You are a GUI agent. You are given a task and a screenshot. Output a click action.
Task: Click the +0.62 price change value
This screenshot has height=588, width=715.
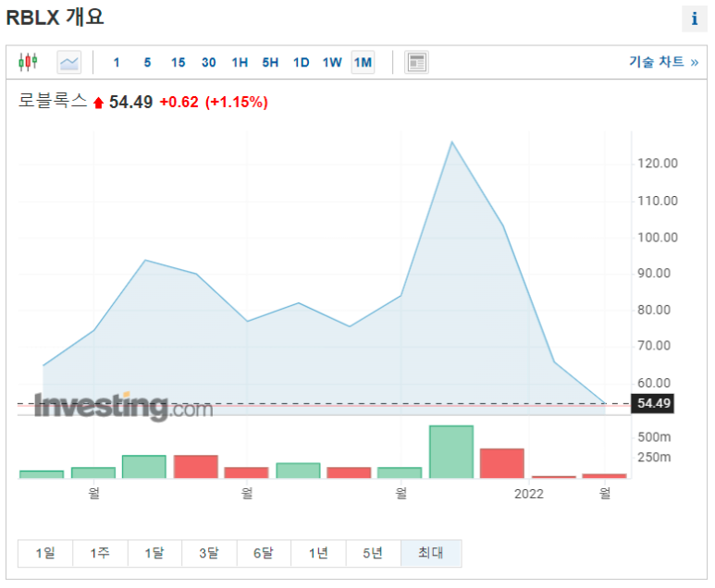point(179,102)
